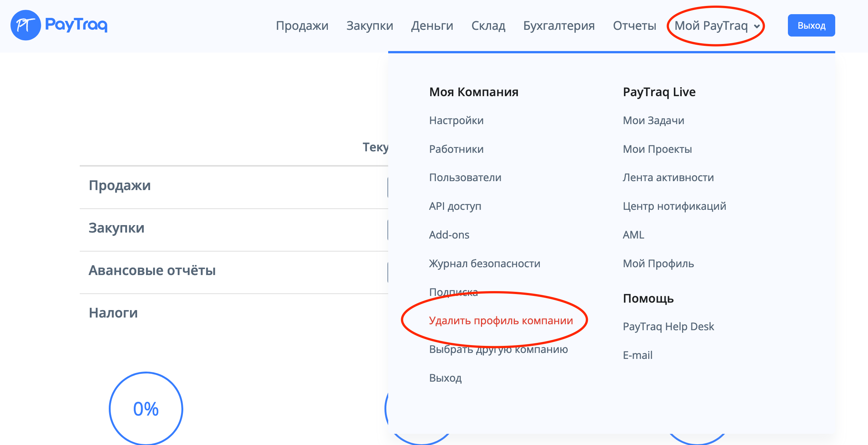Open Настройки under Моя Компания

coord(456,120)
